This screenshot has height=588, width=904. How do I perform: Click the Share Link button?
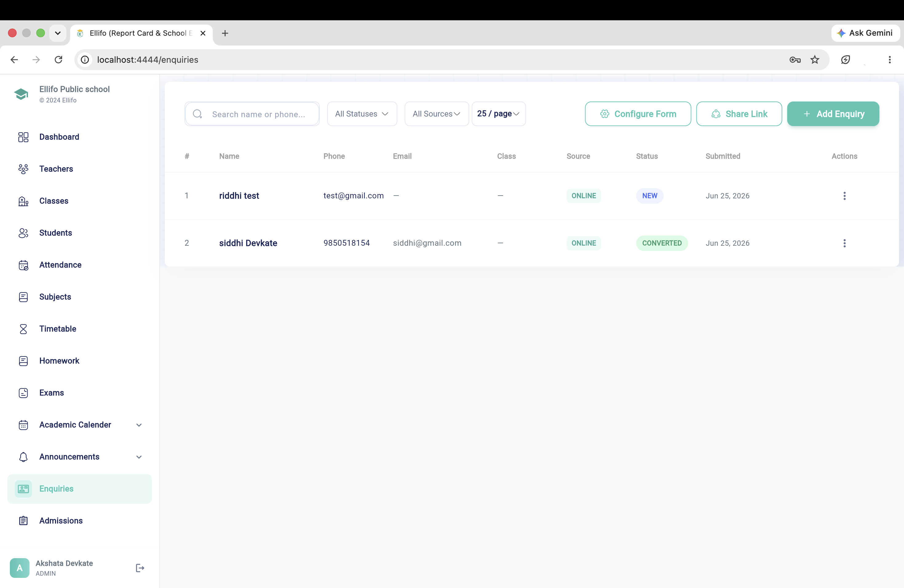tap(739, 114)
